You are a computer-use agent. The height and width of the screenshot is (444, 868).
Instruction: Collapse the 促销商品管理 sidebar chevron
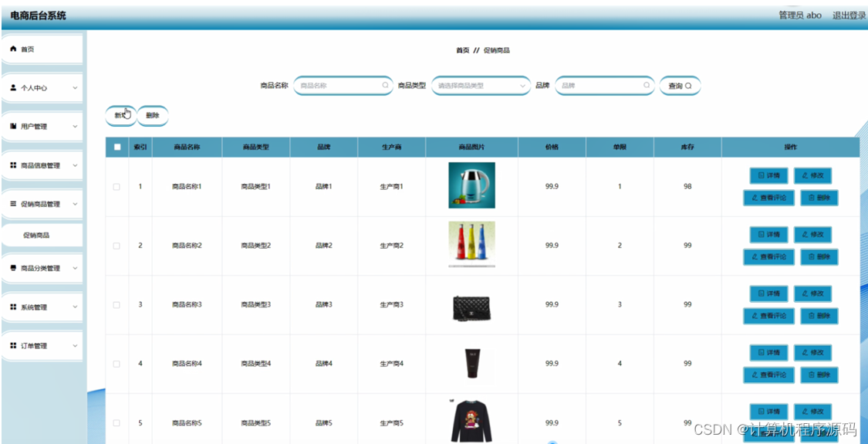click(76, 204)
